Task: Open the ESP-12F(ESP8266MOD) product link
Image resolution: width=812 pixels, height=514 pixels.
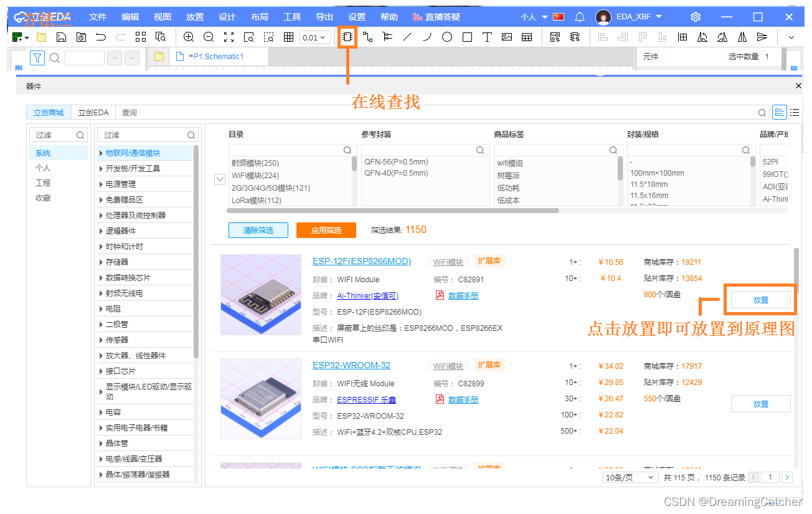Action: click(362, 261)
